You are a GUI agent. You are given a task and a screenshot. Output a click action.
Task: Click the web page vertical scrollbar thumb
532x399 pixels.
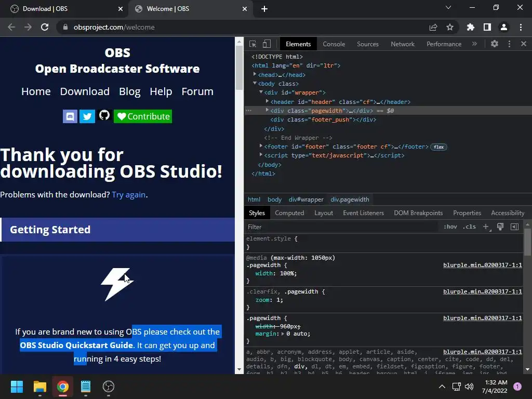239,67
